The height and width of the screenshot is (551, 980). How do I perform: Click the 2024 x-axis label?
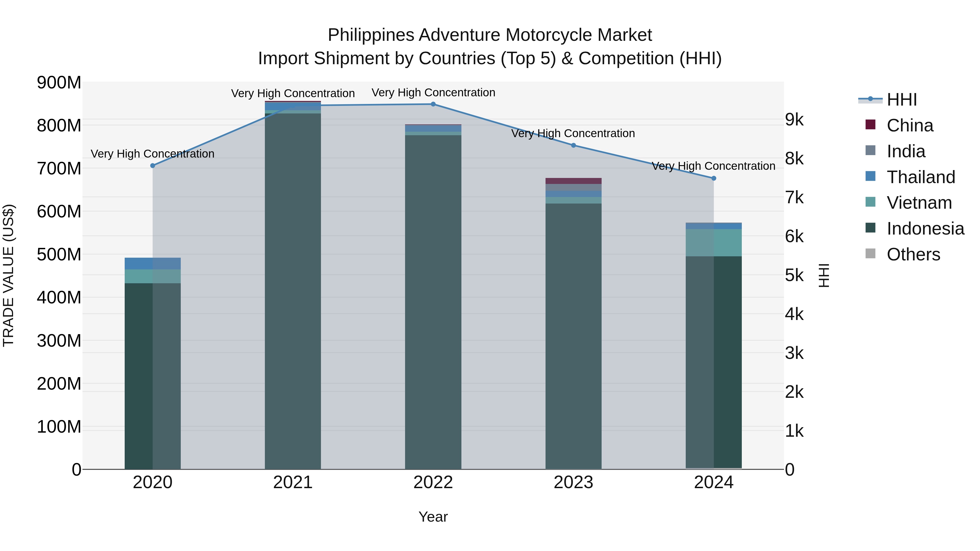tap(714, 482)
